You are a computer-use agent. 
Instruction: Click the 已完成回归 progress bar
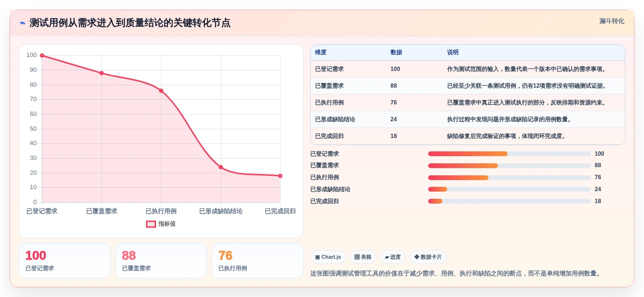[509, 201]
